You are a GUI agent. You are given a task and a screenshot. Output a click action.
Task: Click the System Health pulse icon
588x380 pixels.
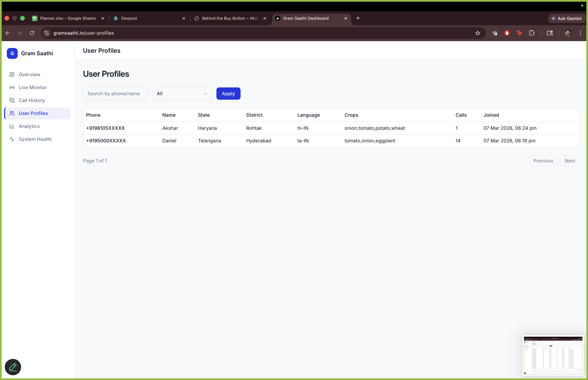pyautogui.click(x=12, y=139)
